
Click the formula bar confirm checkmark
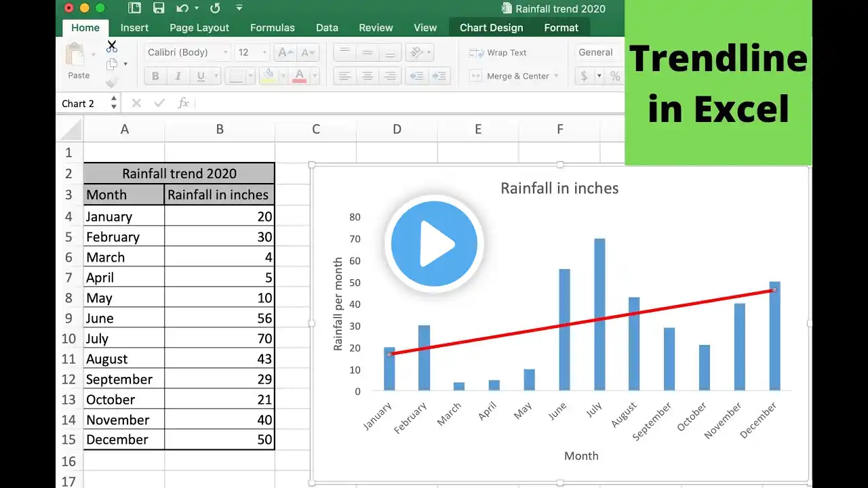(x=160, y=103)
